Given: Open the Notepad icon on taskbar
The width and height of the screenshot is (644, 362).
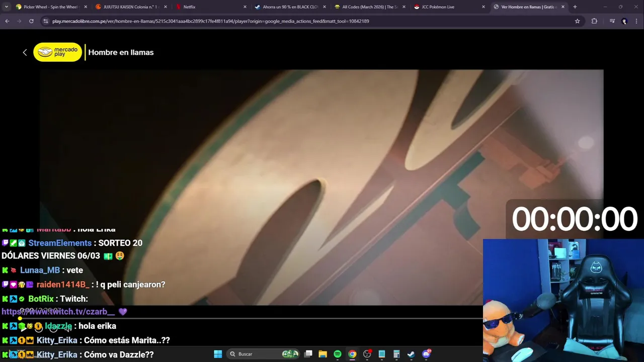Looking at the screenshot, I should point(382,354).
